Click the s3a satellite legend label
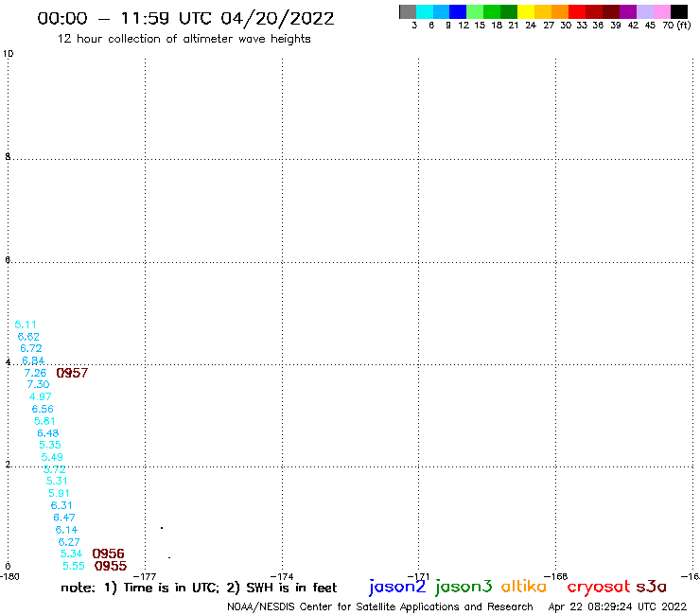Image resolution: width=700 pixels, height=615 pixels. [x=652, y=588]
